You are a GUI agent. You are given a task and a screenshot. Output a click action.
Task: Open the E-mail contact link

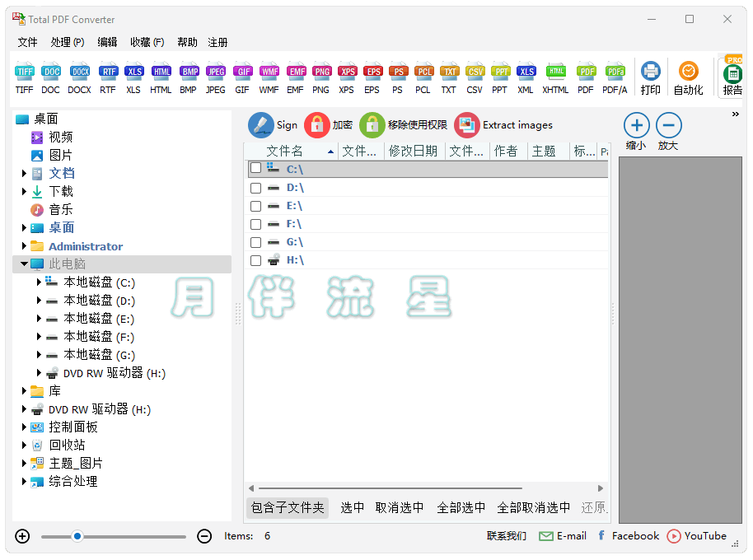pyautogui.click(x=563, y=536)
